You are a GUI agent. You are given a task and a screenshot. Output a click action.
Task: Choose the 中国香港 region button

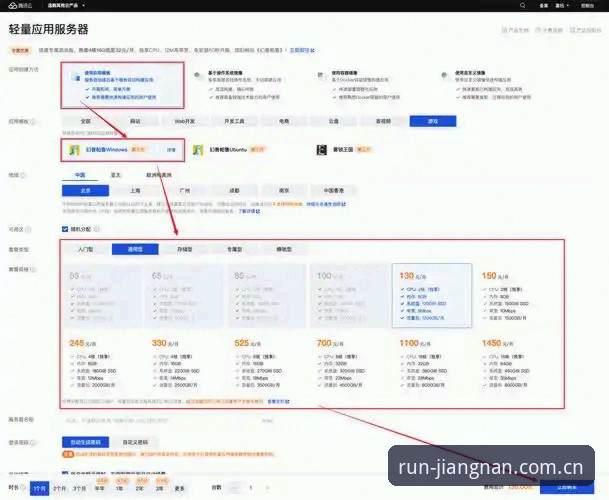pyautogui.click(x=334, y=191)
